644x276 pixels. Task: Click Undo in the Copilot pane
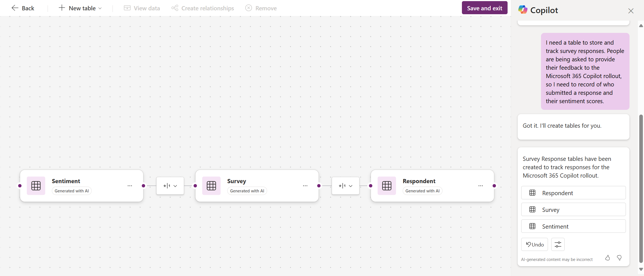(x=534, y=244)
